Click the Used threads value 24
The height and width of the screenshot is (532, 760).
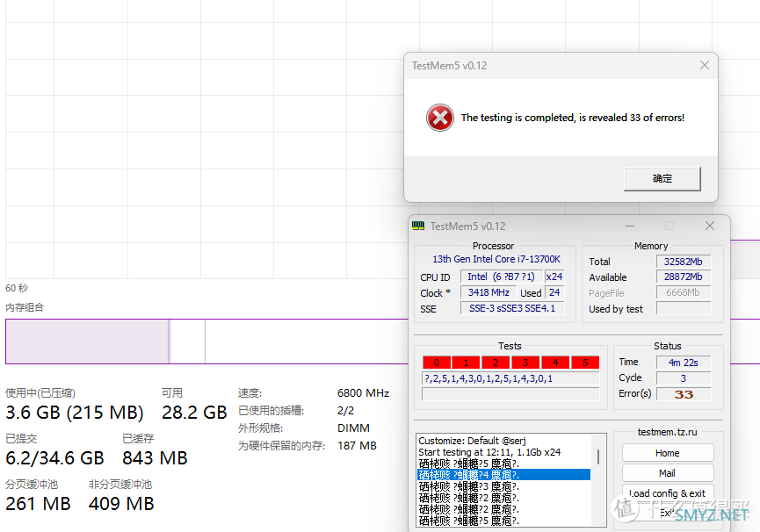coord(554,292)
